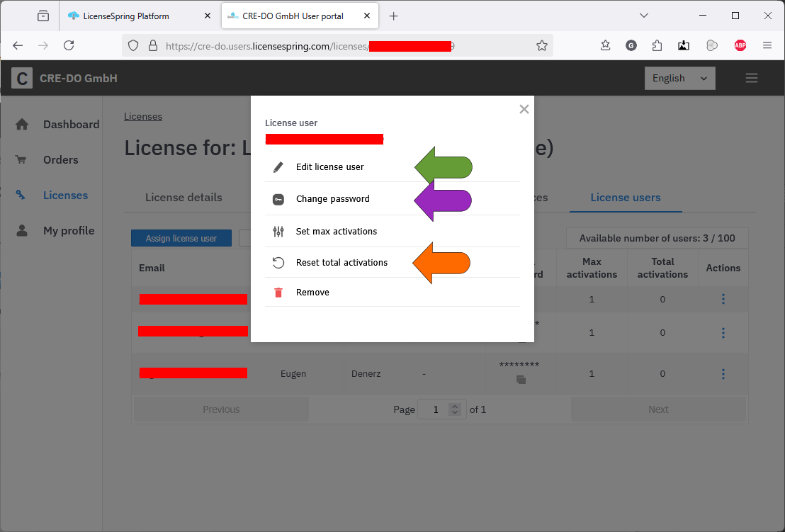This screenshot has width=785, height=532.
Task: Click Available number of users text
Action: tap(657, 238)
